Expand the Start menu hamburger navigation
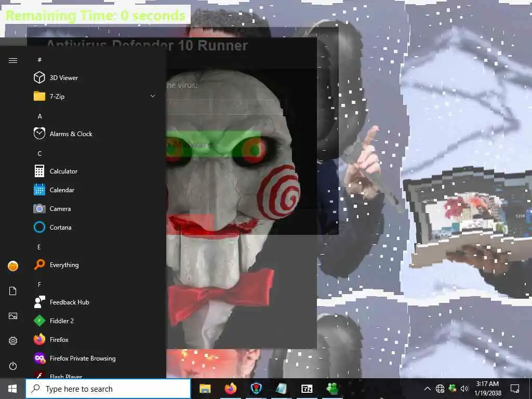532x399 pixels. pyautogui.click(x=13, y=60)
